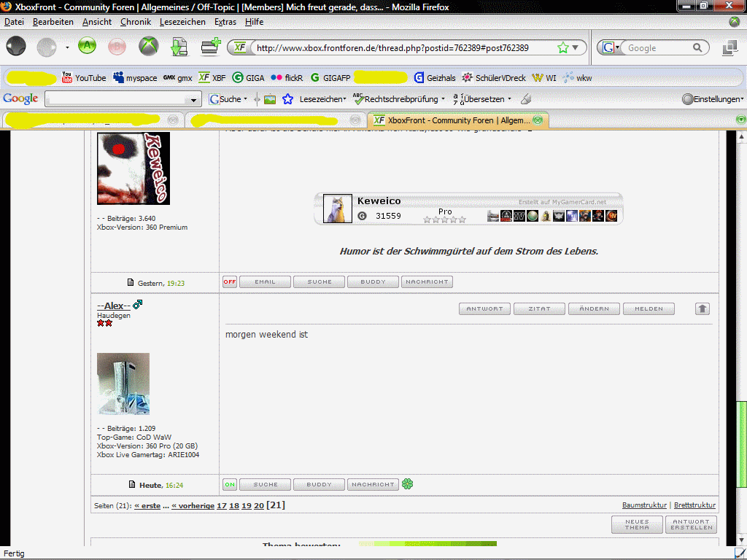
Task: Click the myspace bookmark
Action: point(135,78)
